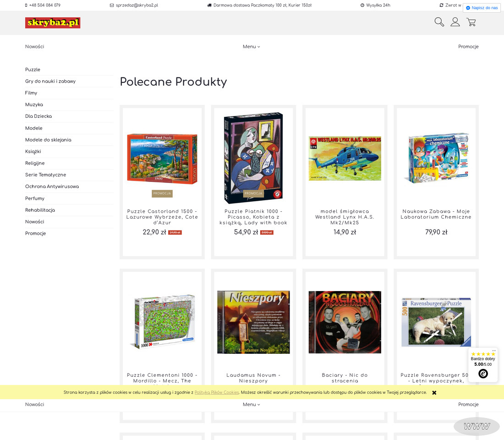Open Nowości in the sticky bottom bar
The width and height of the screenshot is (504, 440).
point(35,405)
